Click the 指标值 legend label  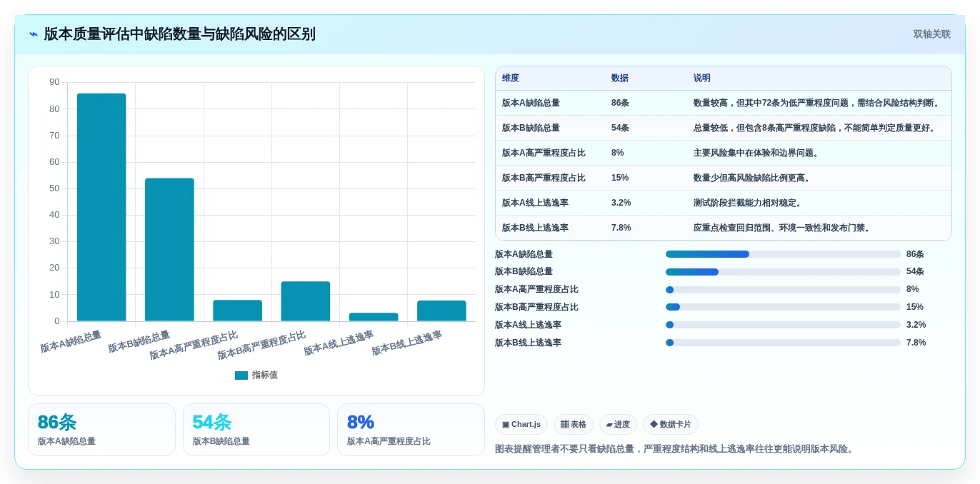tap(264, 375)
